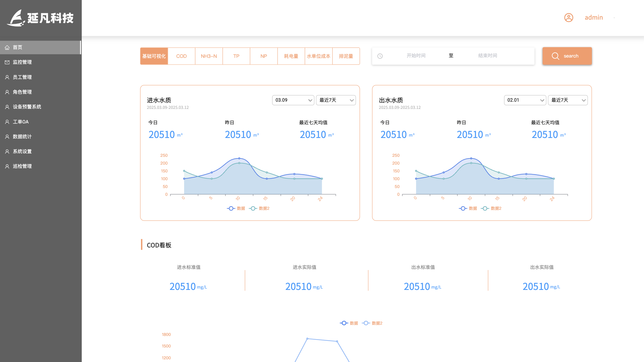Toggle 数据2 legend in COD看板 chart
The height and width of the screenshot is (362, 644).
click(372, 323)
